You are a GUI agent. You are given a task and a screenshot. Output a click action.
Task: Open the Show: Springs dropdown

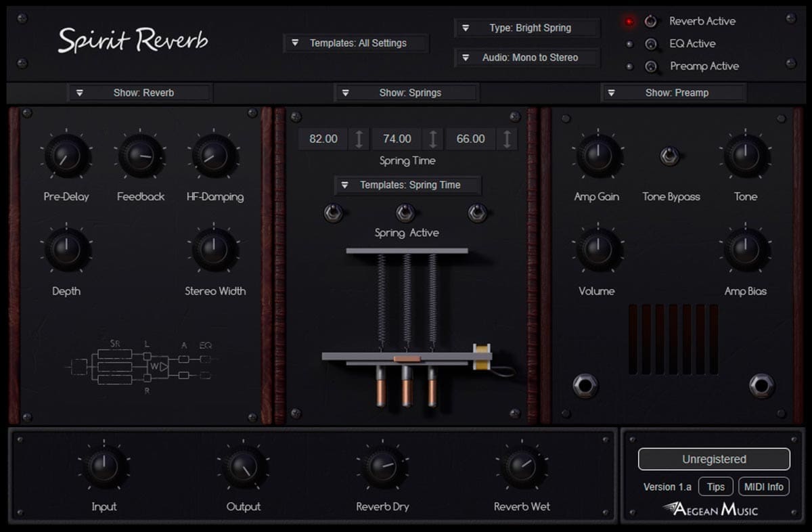[407, 93]
